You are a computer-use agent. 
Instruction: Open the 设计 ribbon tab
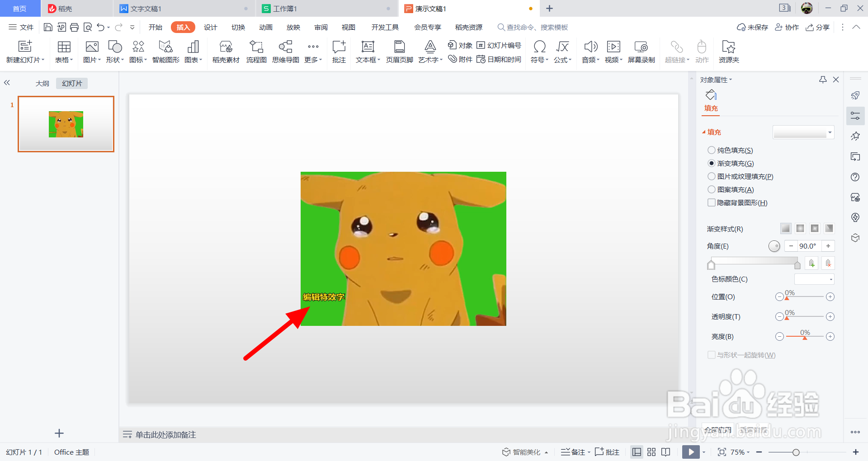[211, 27]
